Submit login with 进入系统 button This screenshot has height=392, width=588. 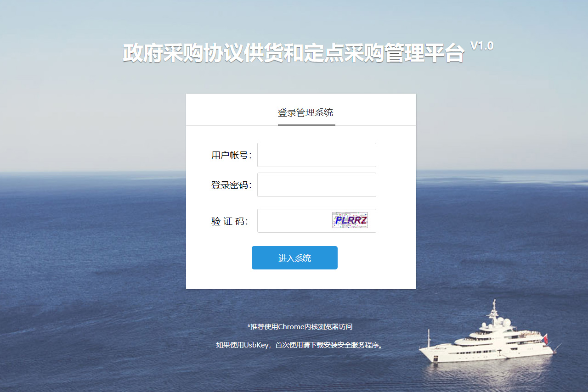click(294, 258)
